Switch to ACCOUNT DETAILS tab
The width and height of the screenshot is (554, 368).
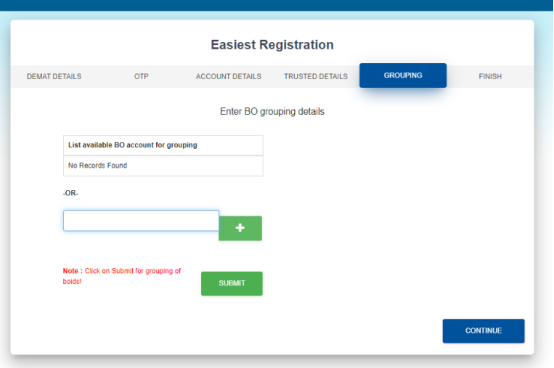(229, 76)
